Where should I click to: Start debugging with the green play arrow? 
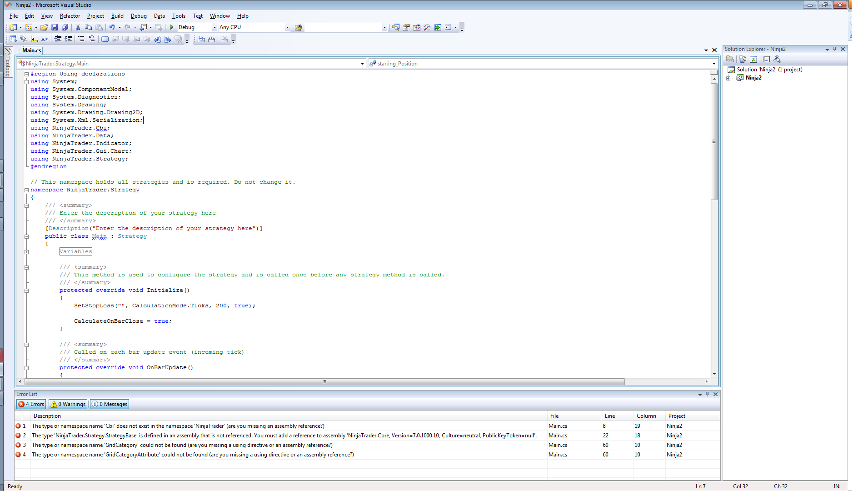point(172,27)
